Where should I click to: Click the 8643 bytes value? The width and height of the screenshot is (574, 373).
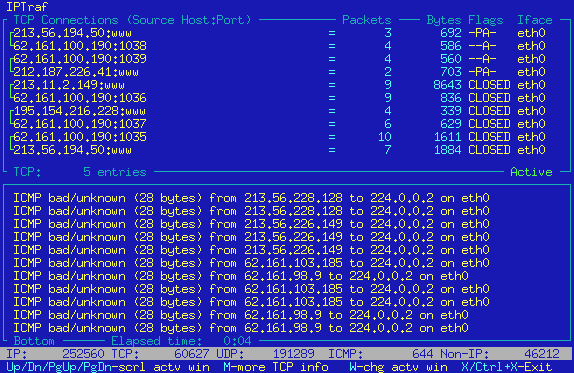click(x=447, y=85)
